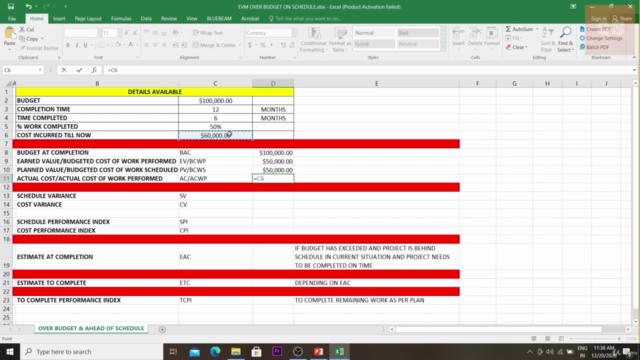Toggle Underline formatting
640x360 pixels.
(x=85, y=45)
